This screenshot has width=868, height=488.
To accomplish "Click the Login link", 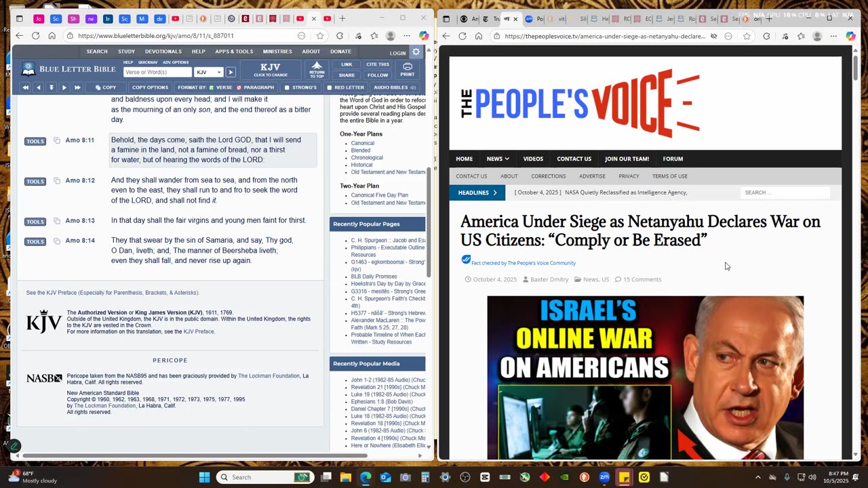I will (398, 53).
